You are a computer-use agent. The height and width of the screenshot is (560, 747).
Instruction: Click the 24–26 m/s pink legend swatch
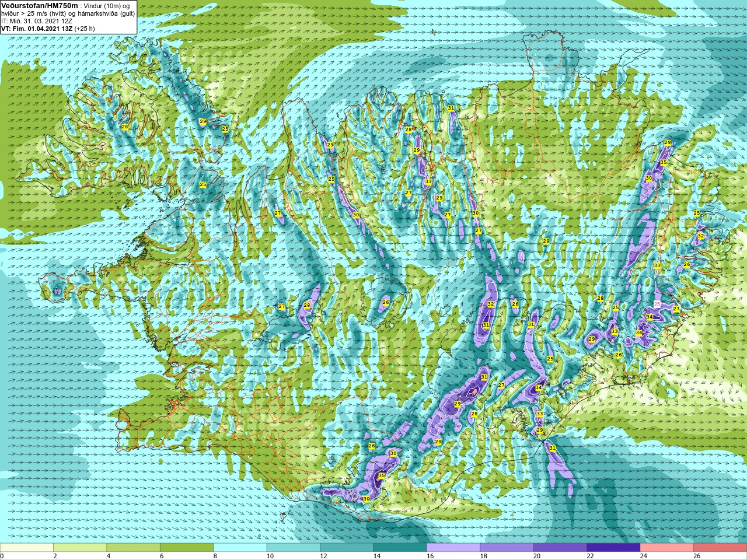tap(667, 547)
